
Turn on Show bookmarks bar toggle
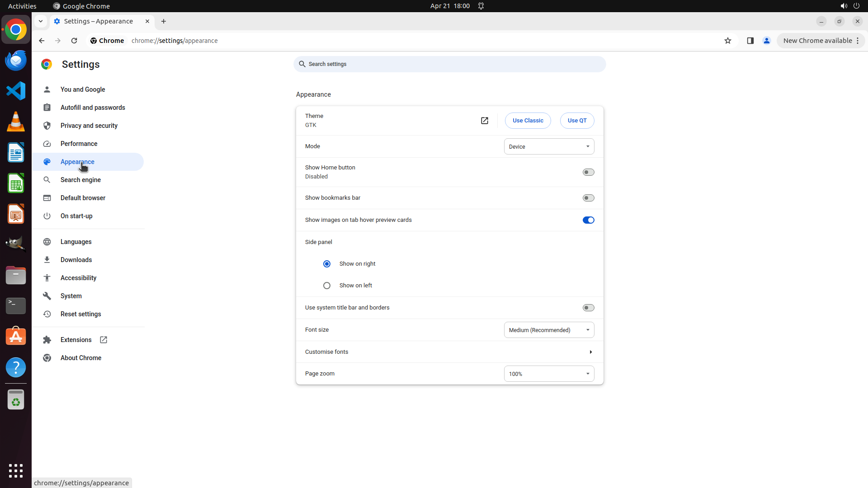point(588,198)
